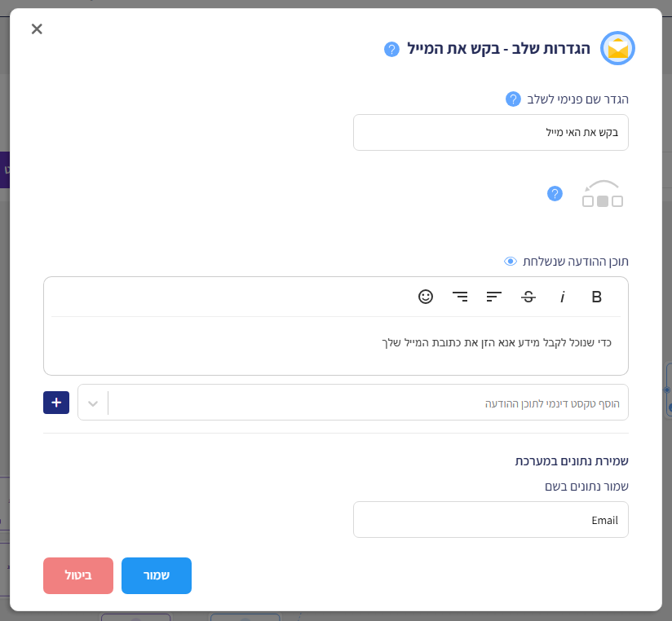Open help for internal step name
The width and height of the screenshot is (672, 621).
pos(513,99)
